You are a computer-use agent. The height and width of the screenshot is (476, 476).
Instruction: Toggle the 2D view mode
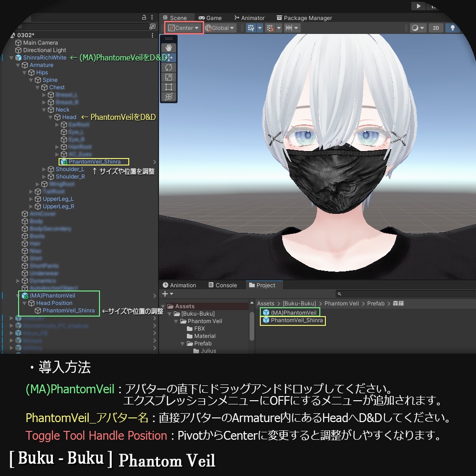click(x=436, y=28)
